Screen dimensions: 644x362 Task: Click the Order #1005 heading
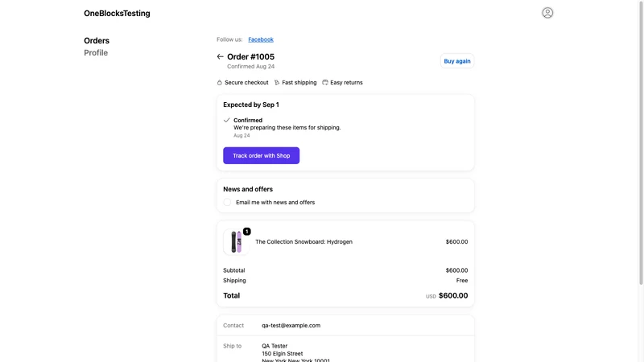(x=250, y=56)
